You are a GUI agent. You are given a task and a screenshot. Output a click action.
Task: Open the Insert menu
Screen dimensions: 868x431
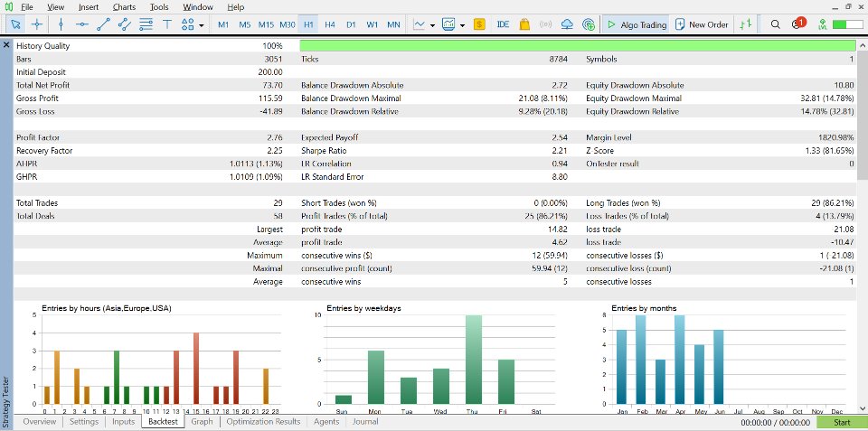[x=89, y=7]
